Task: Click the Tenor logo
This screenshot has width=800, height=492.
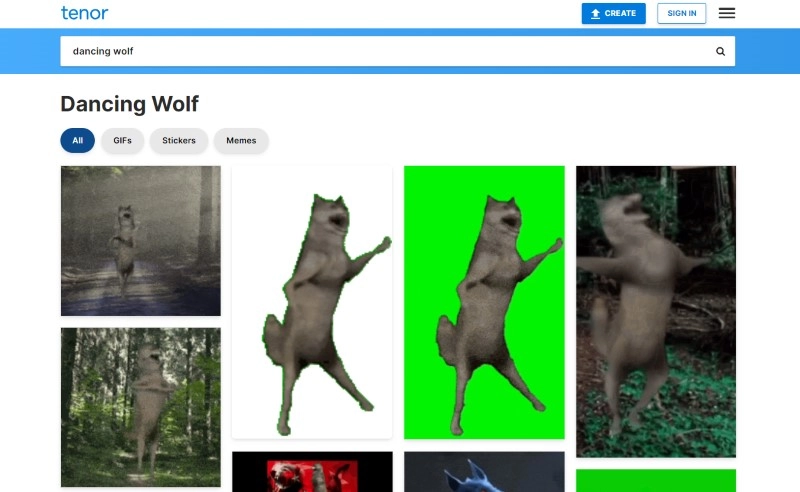Action: pos(84,13)
